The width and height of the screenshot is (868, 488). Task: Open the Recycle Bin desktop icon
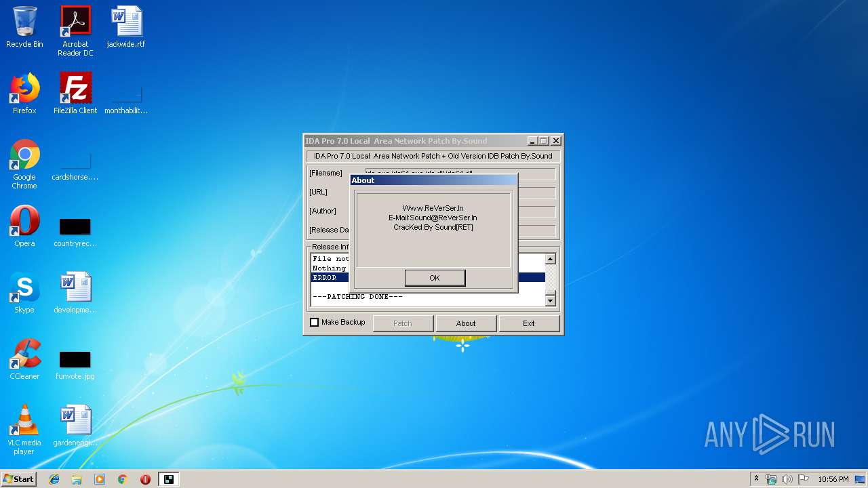[24, 27]
